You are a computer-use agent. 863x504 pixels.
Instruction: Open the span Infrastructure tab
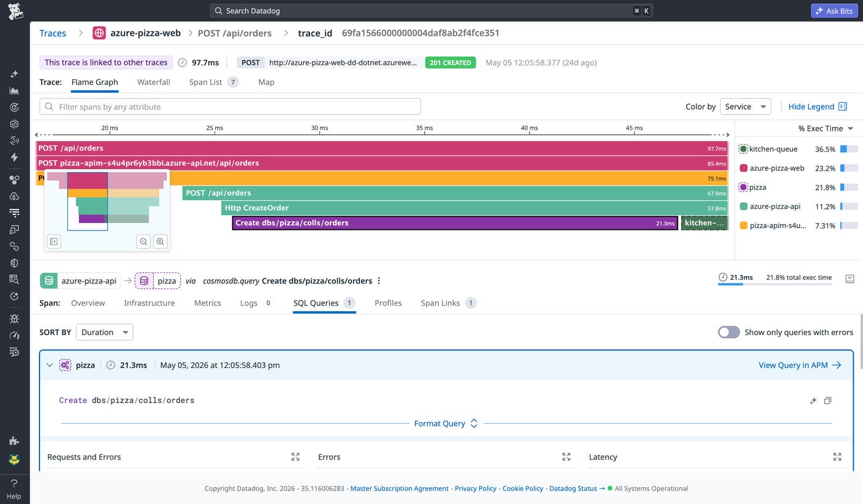coord(149,303)
